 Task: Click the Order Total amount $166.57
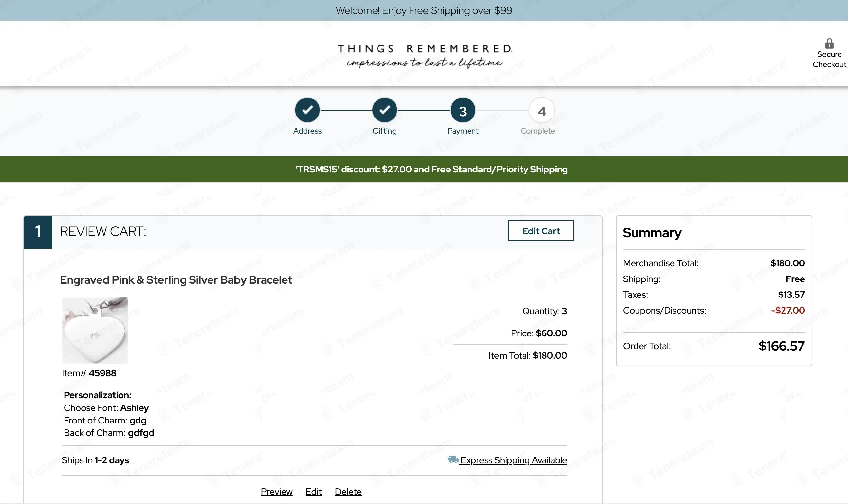(x=782, y=346)
